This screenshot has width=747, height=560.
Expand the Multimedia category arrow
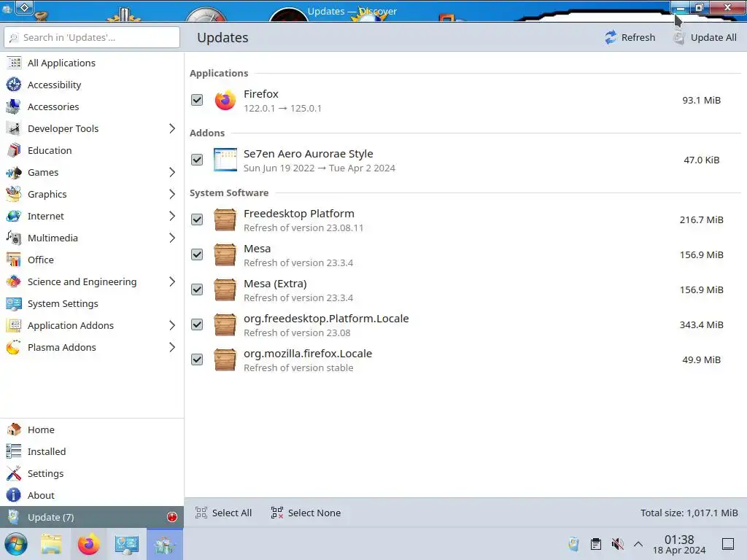(172, 238)
